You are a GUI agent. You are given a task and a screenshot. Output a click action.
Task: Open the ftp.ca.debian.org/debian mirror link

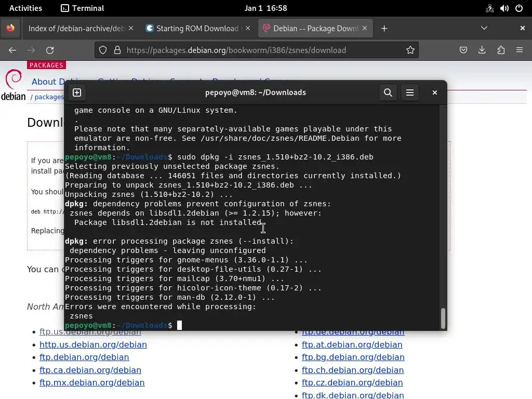pos(90,370)
